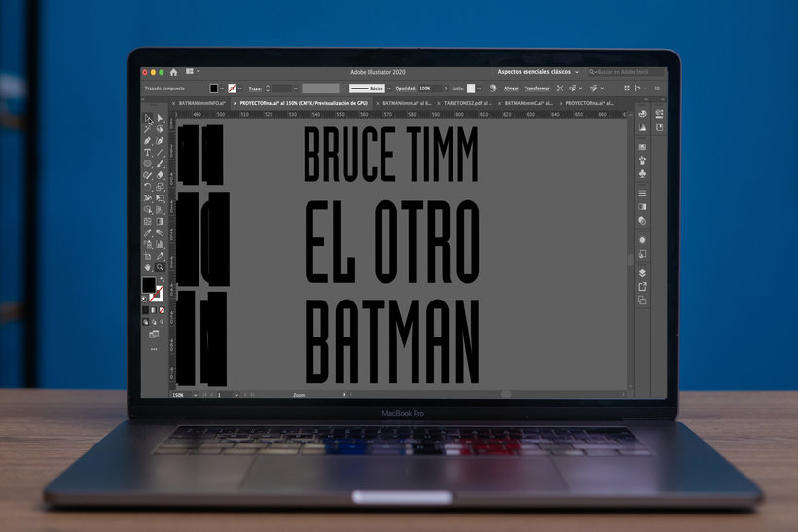Viewport: 798px width, 532px height.
Task: Select the Rotate tool
Action: (148, 187)
